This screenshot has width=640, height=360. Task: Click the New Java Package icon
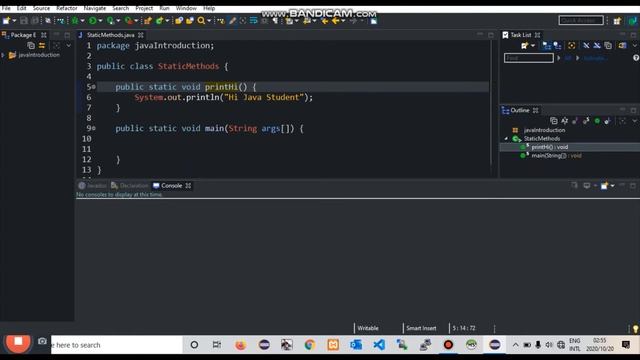coord(148,20)
